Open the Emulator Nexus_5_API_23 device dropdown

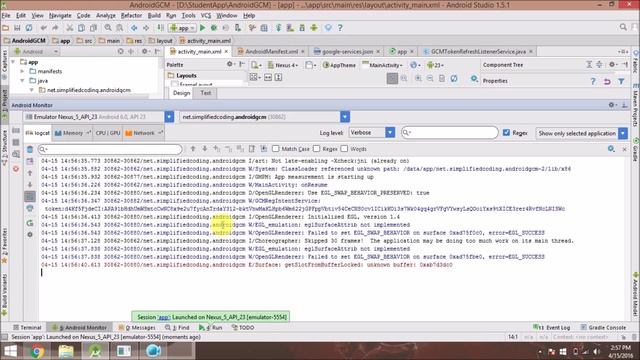click(98, 117)
